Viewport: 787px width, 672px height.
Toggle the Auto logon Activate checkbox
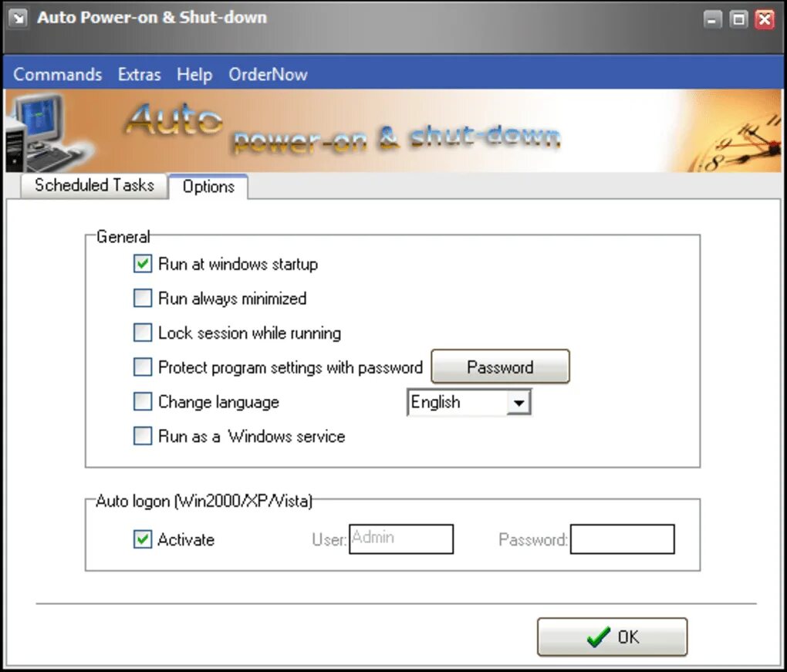(143, 539)
